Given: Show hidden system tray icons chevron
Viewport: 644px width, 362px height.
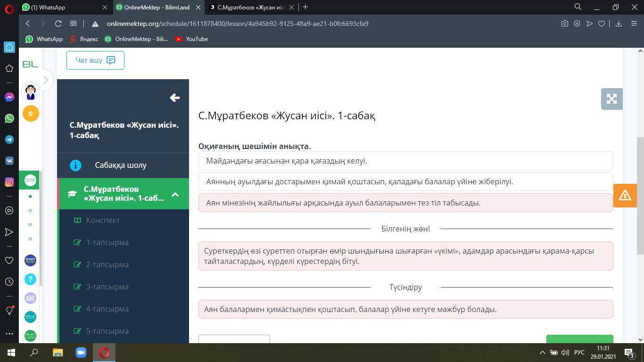Looking at the screenshot, I should click(542, 353).
